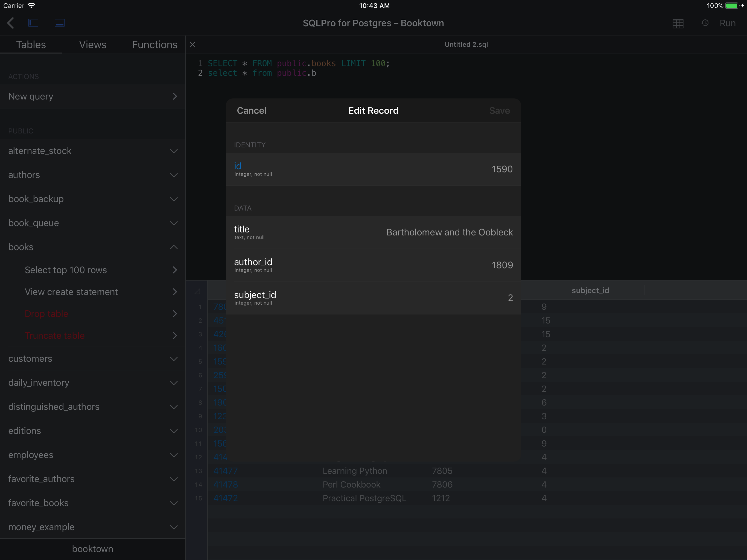The height and width of the screenshot is (560, 747).
Task: Open the query history clock icon
Action: tap(705, 23)
